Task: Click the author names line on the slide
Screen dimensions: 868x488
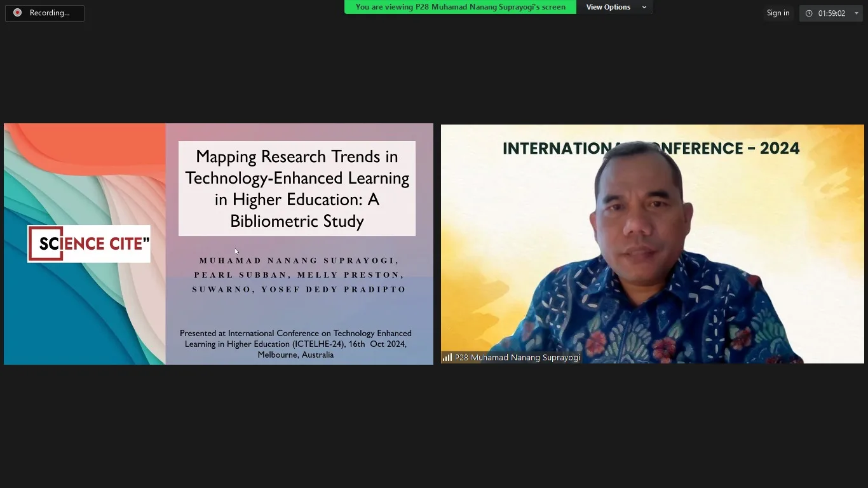Action: pos(299,274)
